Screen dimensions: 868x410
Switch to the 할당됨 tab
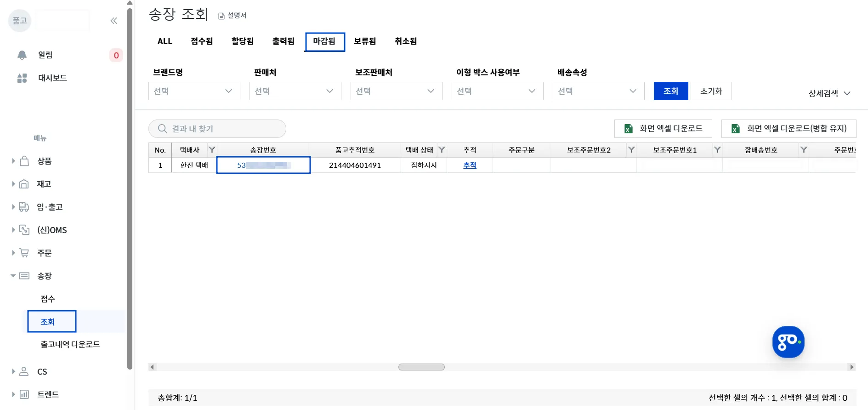pyautogui.click(x=243, y=41)
